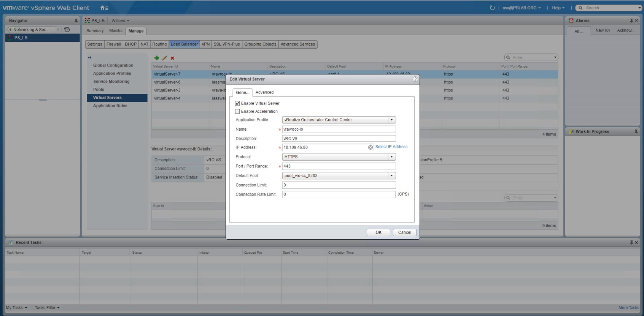Clear the IP Address field icon

tap(370, 147)
